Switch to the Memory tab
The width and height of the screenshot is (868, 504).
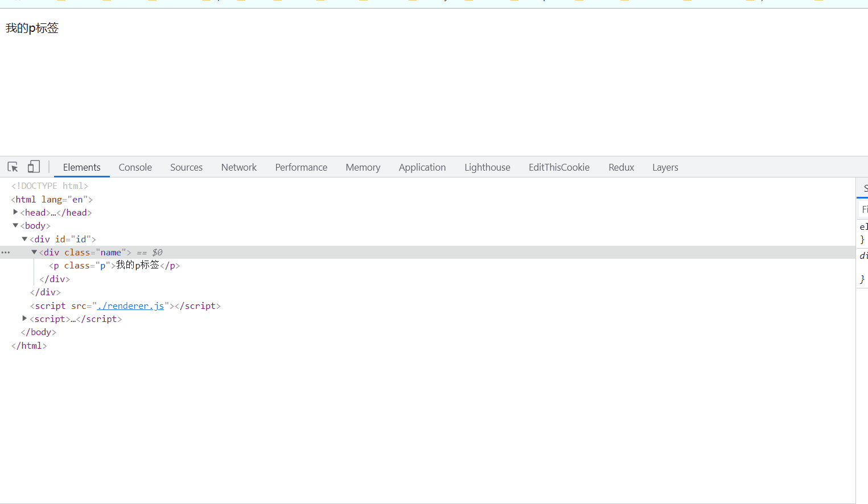[363, 167]
